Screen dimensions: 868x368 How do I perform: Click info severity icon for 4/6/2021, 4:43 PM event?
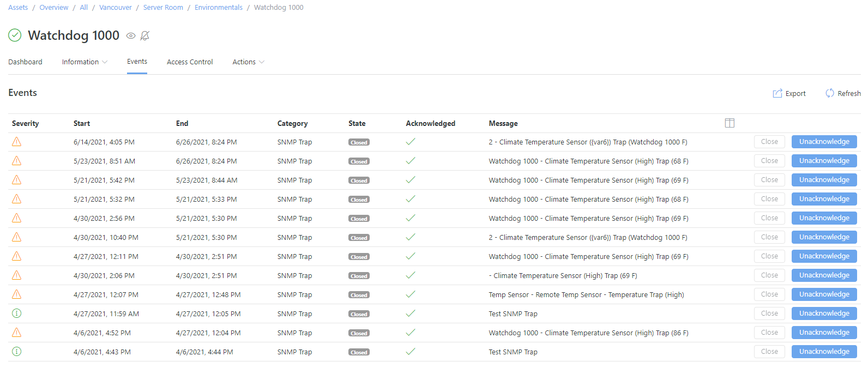(17, 352)
